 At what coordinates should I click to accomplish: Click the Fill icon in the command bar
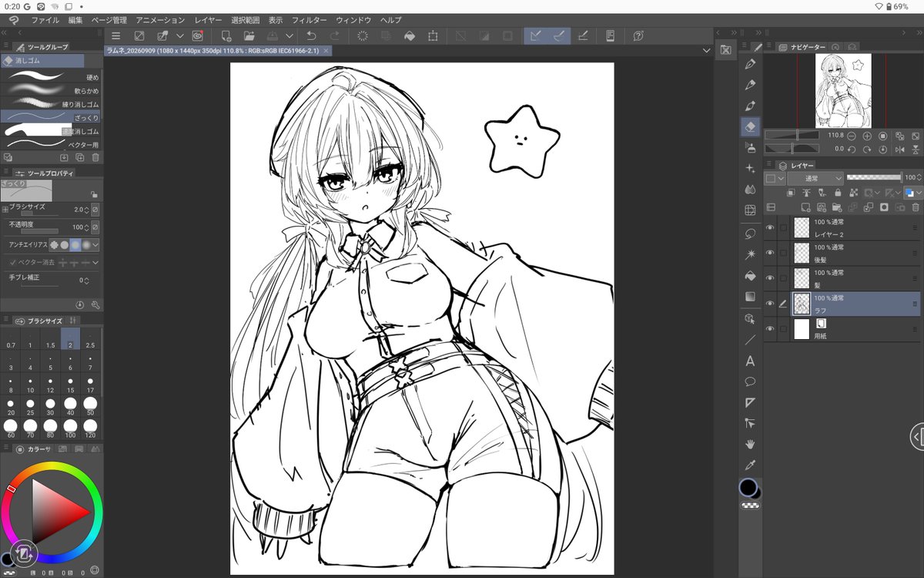point(410,35)
